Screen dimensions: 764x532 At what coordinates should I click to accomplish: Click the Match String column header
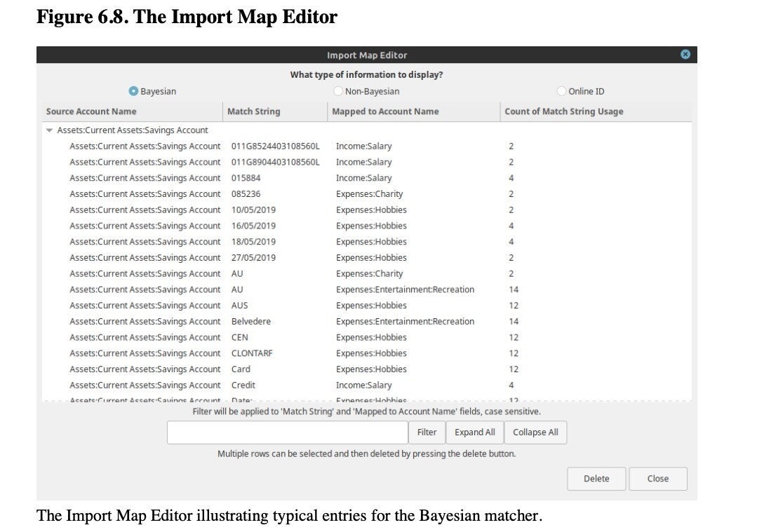tap(253, 111)
